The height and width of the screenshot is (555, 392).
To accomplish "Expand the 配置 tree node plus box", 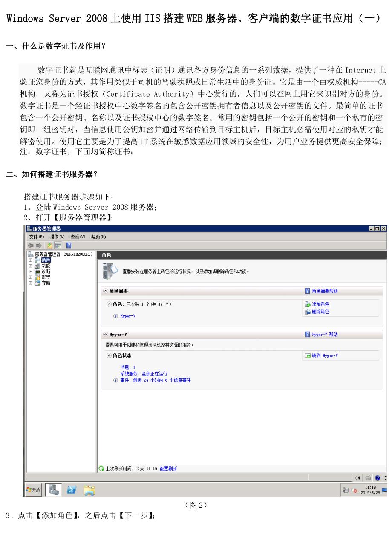I will pyautogui.click(x=31, y=277).
